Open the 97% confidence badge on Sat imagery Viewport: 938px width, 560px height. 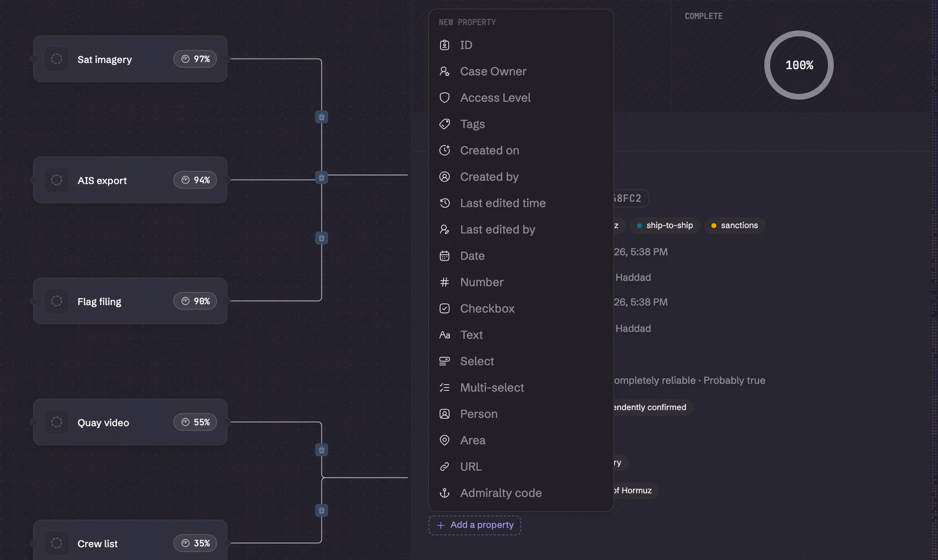click(x=195, y=59)
